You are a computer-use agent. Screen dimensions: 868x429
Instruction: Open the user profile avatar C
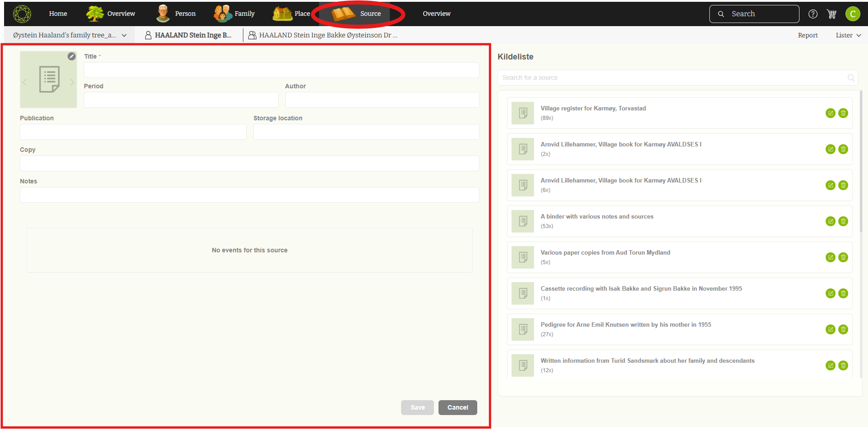pyautogui.click(x=852, y=14)
